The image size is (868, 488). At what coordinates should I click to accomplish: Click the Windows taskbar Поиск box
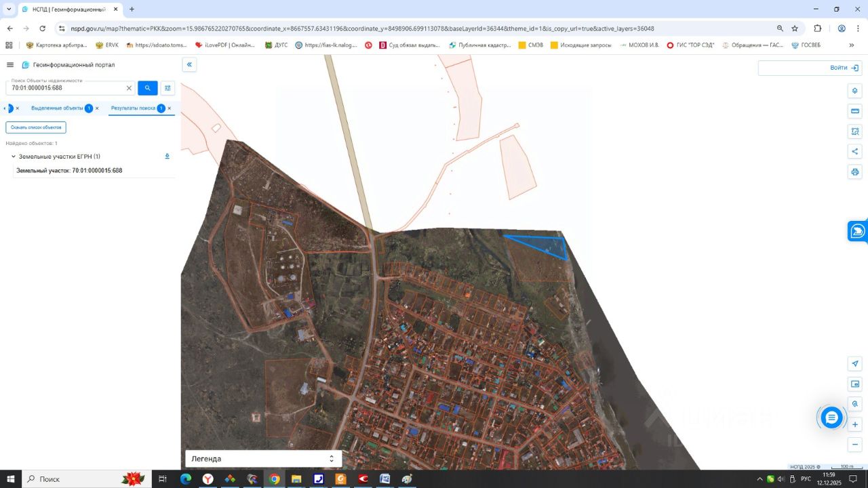[x=86, y=479]
